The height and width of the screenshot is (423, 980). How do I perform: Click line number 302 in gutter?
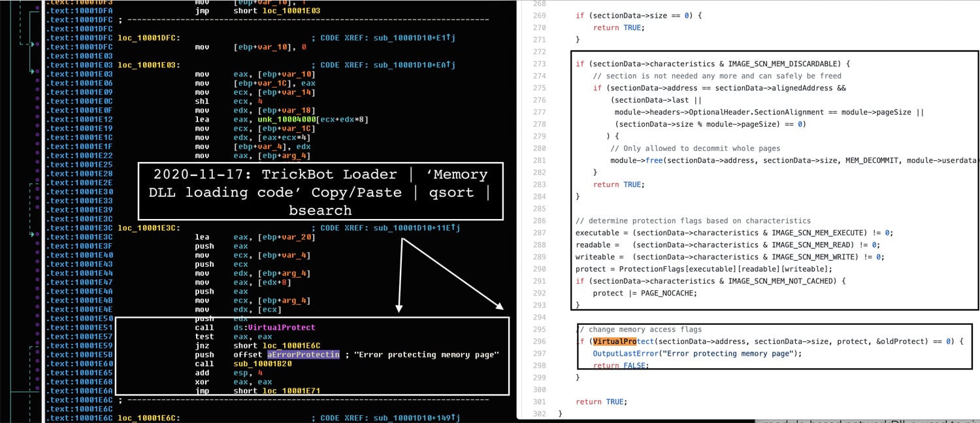[x=539, y=413]
